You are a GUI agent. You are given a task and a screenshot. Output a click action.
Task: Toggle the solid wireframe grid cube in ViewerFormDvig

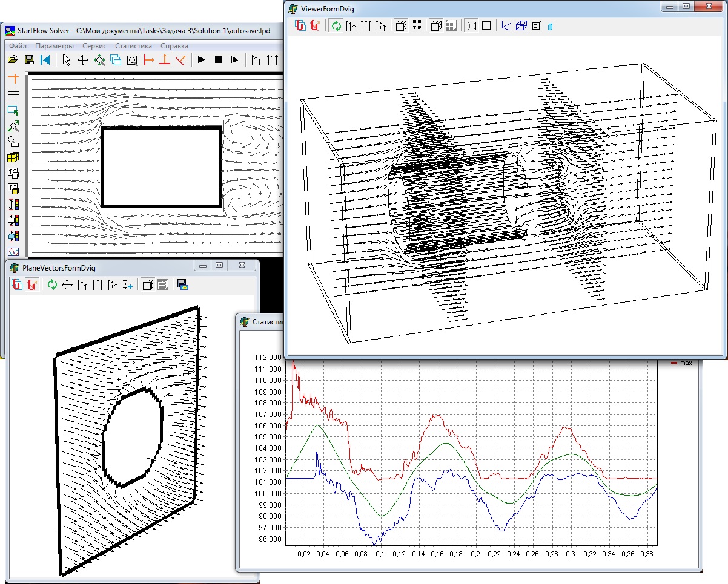coord(401,25)
